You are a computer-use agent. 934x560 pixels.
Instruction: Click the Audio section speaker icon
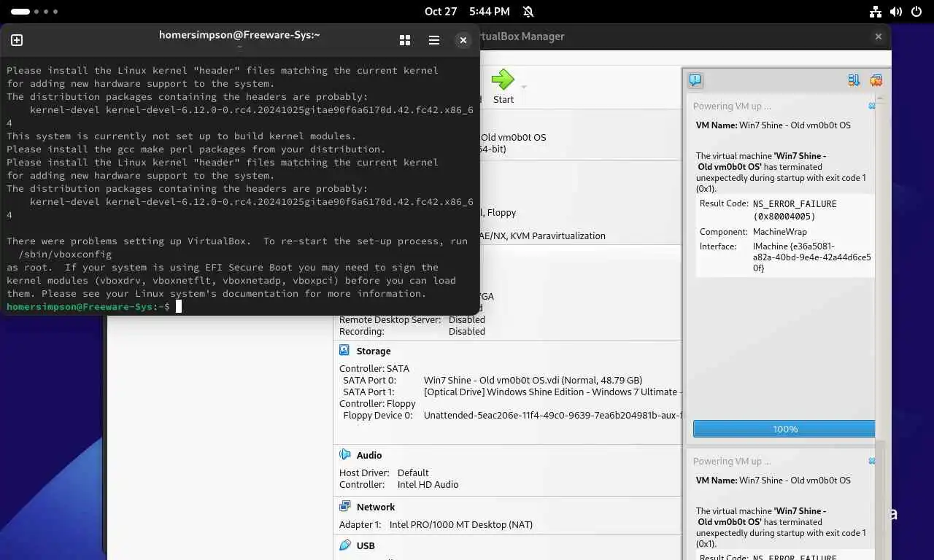345,455
